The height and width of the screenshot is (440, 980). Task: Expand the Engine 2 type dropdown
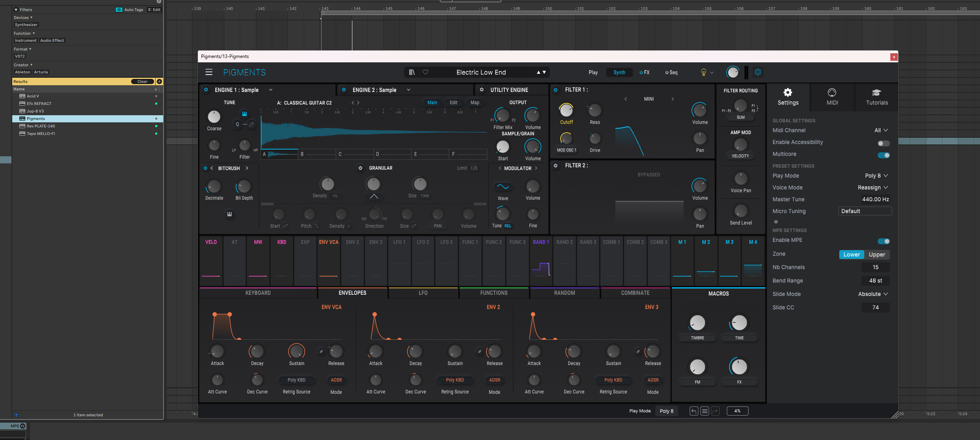pos(408,90)
